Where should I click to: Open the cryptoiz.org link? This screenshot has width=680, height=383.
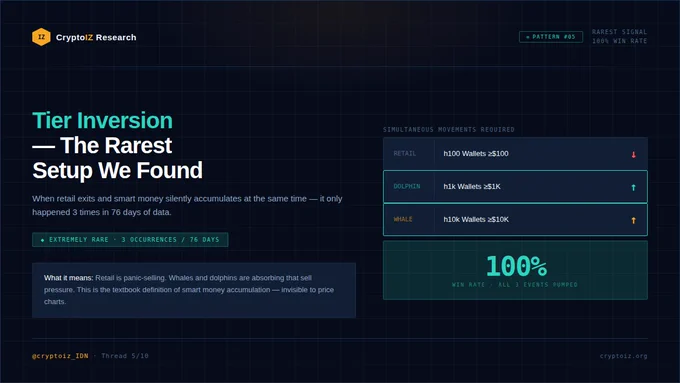[624, 356]
